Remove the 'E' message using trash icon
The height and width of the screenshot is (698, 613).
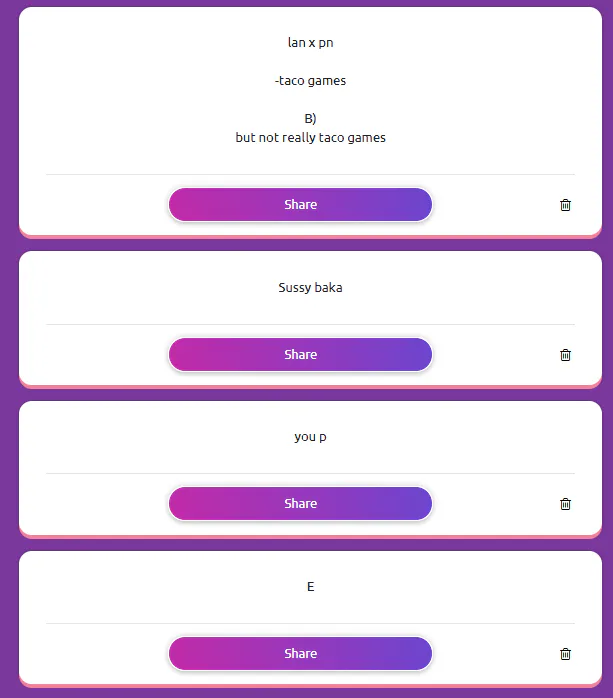tap(565, 654)
